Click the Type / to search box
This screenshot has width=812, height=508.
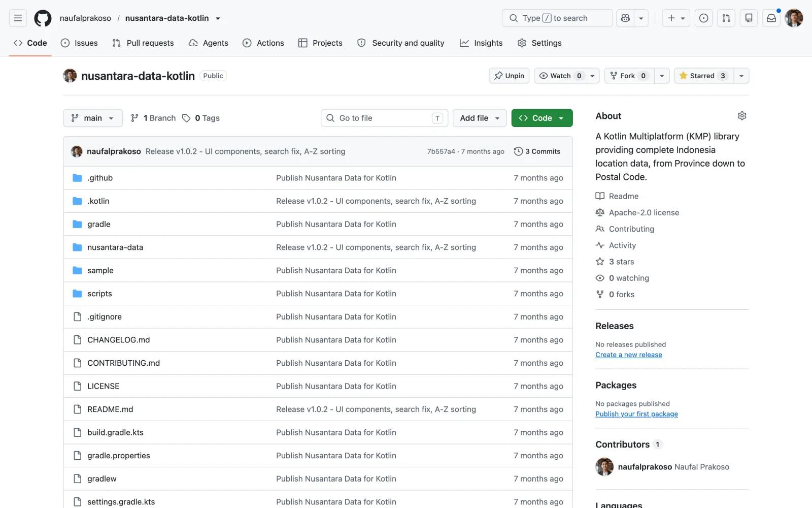click(557, 18)
